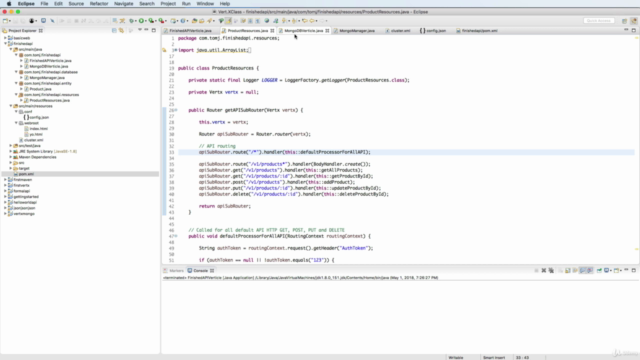Click the Java perspective icon top right
The image size is (640, 360).
coord(633,20)
